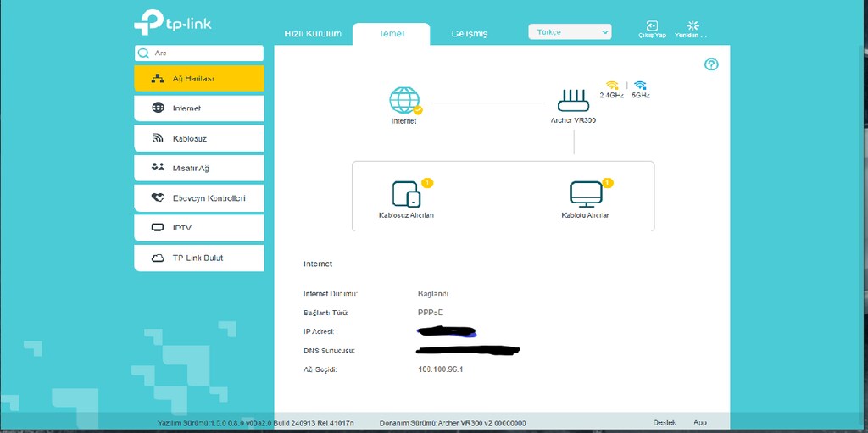
Task: Open Ebeveyn Kontrolleri in sidebar
Action: (198, 197)
